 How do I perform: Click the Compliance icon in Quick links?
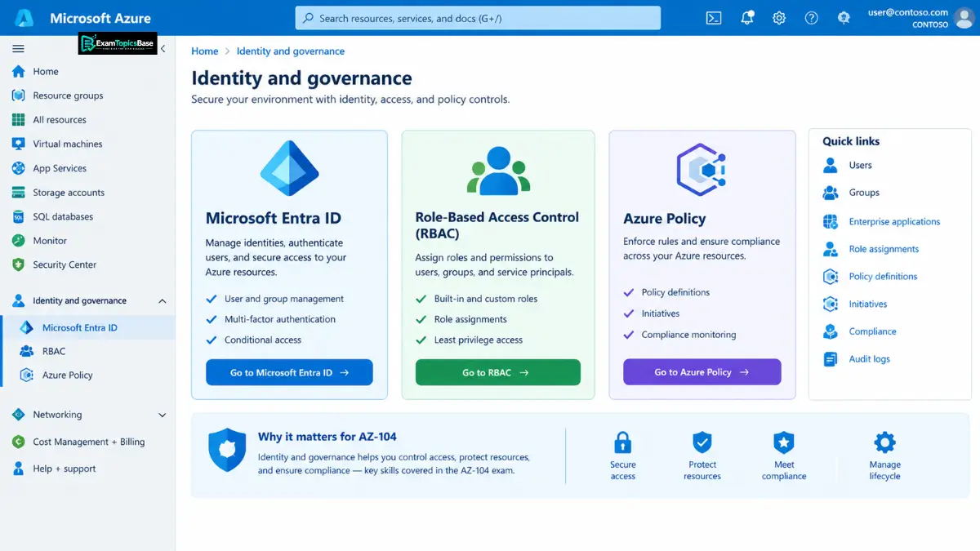point(831,331)
